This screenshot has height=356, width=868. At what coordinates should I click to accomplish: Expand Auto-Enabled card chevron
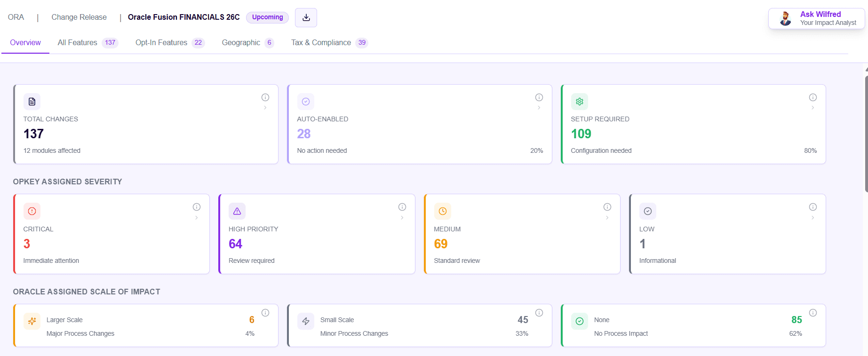coord(539,108)
